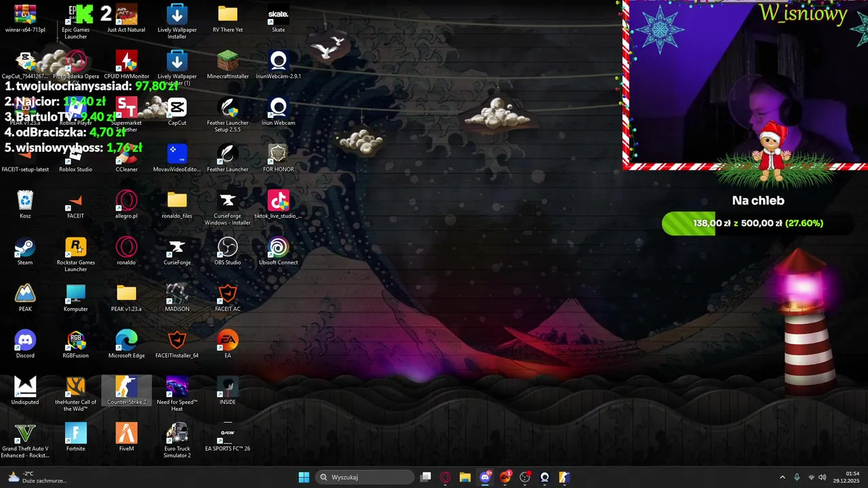Select Need for Speed Heat icon

pos(177,394)
